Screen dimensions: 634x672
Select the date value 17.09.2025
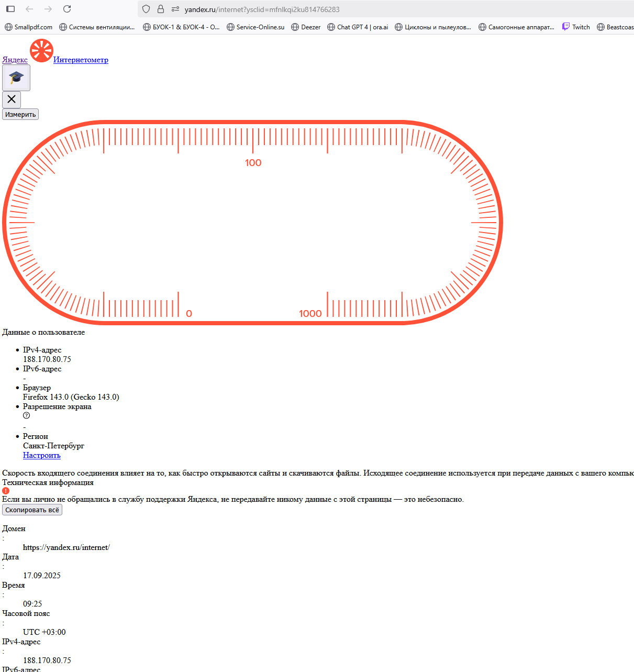(42, 576)
